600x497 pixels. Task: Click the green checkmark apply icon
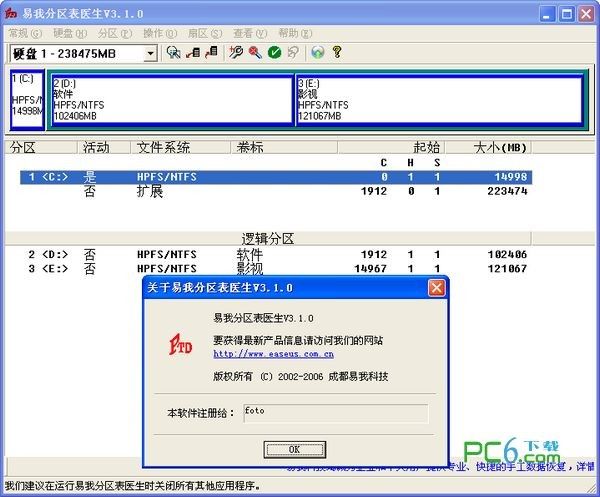click(x=274, y=52)
